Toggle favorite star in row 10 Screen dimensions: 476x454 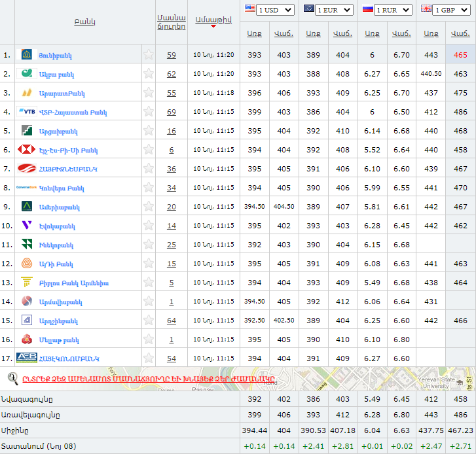(x=149, y=225)
